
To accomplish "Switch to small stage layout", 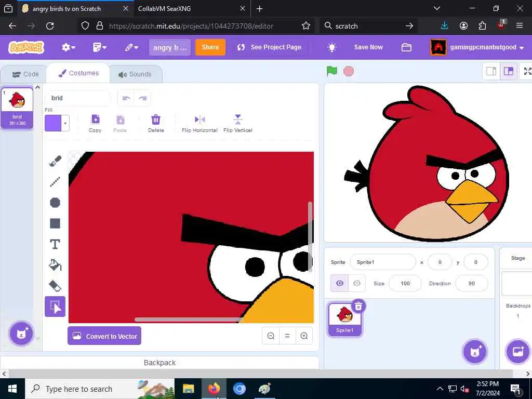I will (491, 71).
